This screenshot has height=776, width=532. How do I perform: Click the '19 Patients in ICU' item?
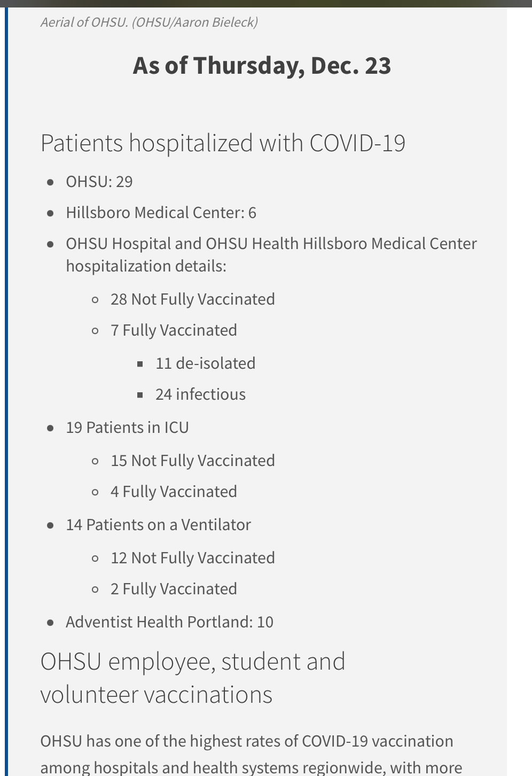coord(127,428)
